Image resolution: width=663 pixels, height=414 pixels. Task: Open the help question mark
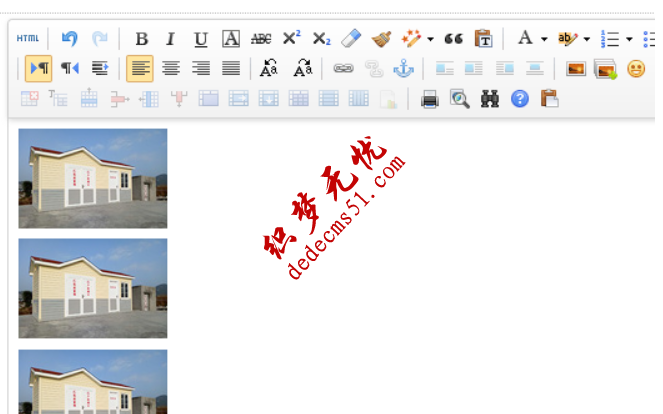click(520, 99)
